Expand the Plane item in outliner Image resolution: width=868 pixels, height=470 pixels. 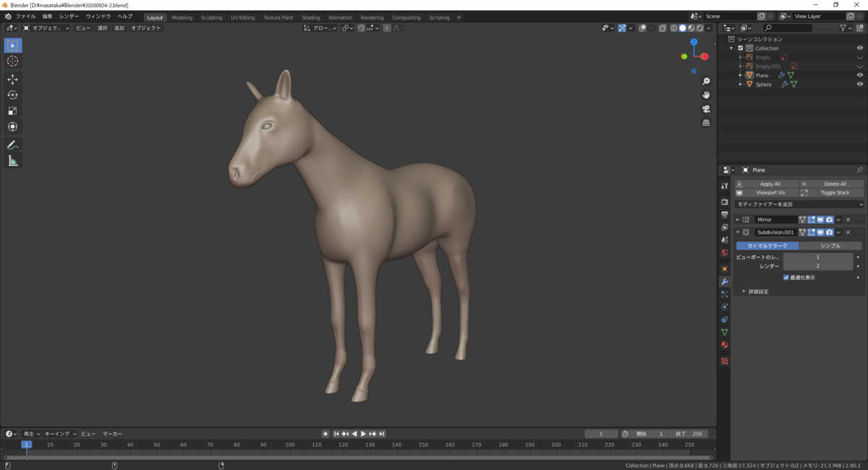coord(740,75)
